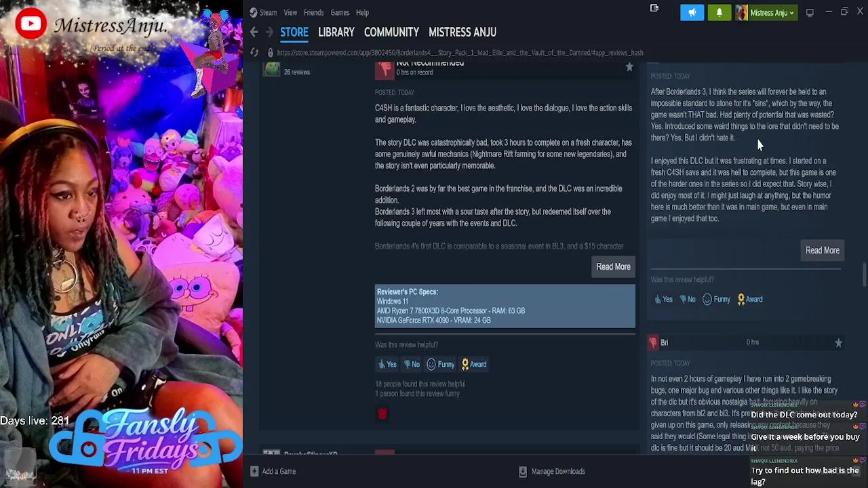Switch to the COMMUNITY tab
Screen dimensions: 868x488
[x=391, y=32]
